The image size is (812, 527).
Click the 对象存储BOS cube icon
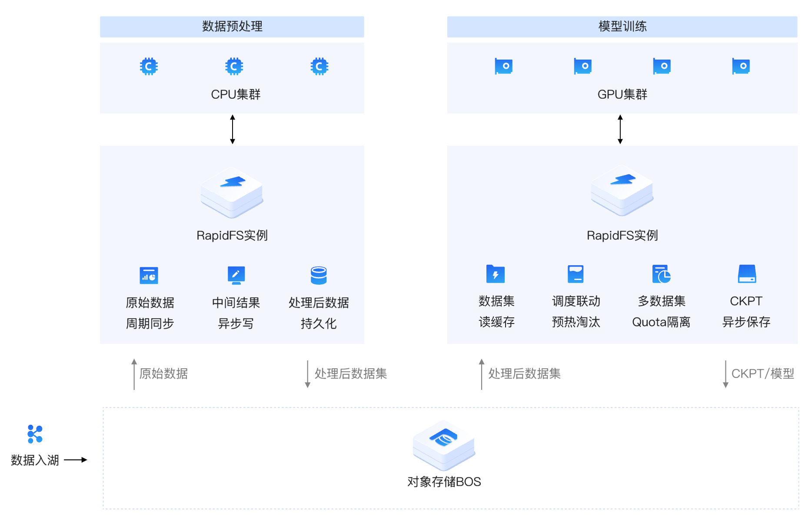(444, 445)
